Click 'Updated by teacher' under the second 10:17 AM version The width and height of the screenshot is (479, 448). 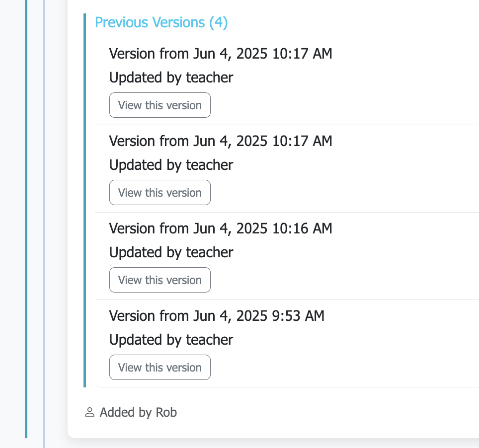pos(171,165)
